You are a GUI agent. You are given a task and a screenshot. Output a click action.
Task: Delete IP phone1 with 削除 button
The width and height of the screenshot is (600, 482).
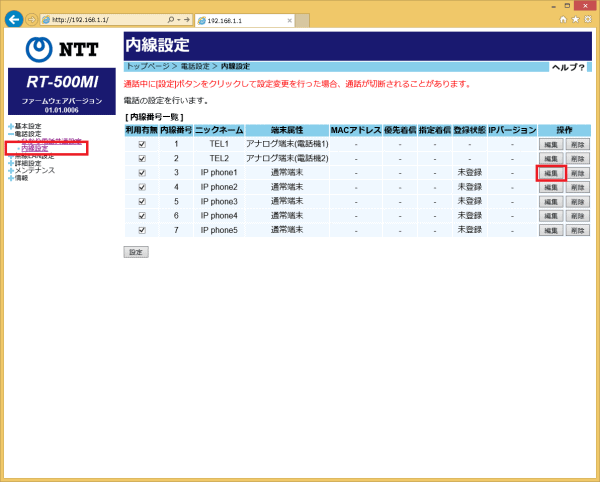pos(578,173)
